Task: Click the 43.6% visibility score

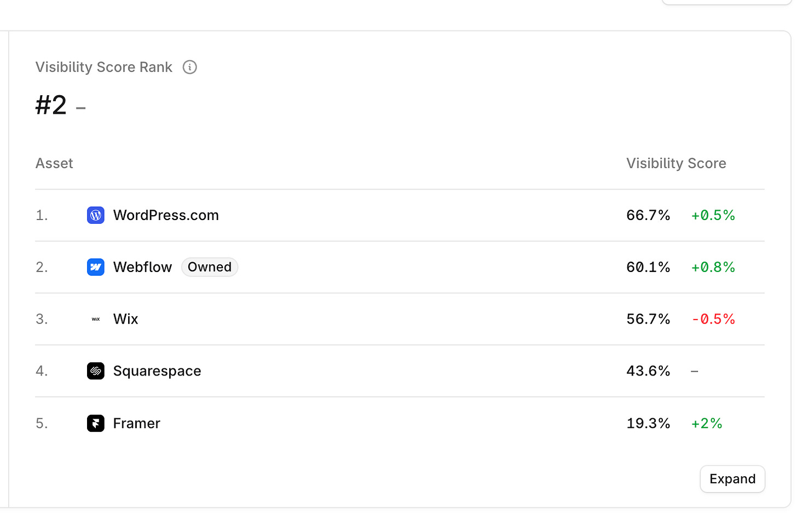Action: click(648, 371)
